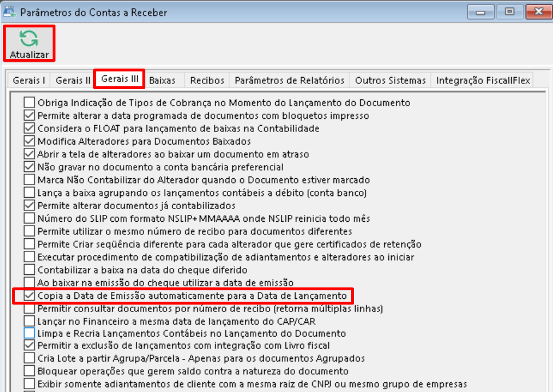Check Exibir somente adiantamentos de cliente option
This screenshot has height=392, width=553.
click(29, 384)
